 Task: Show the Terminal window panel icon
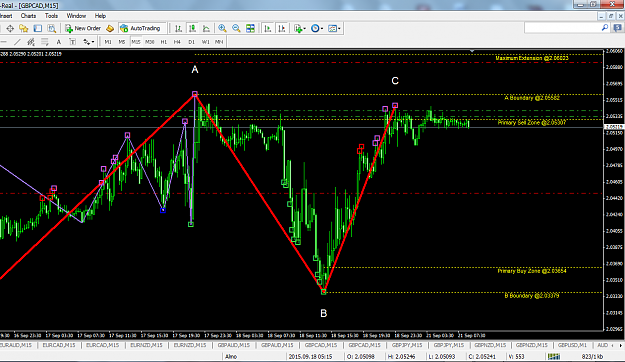tap(37, 28)
